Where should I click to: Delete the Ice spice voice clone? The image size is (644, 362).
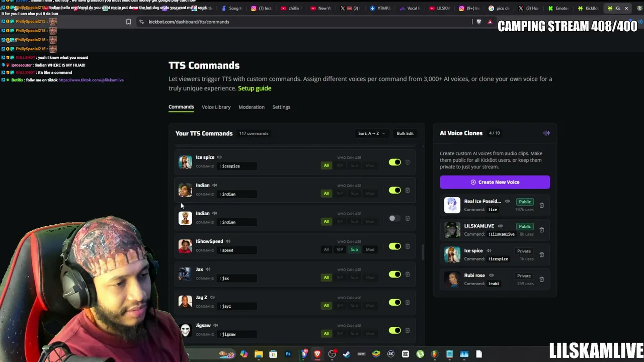(x=541, y=254)
